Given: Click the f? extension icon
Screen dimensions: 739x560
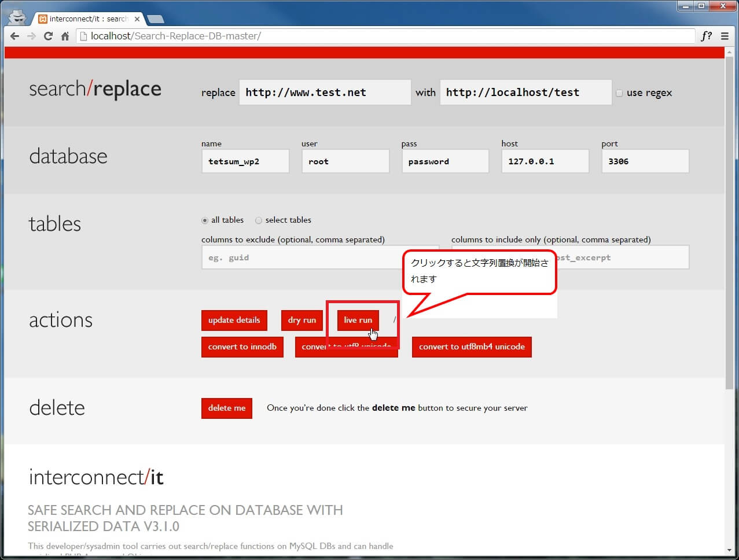Looking at the screenshot, I should click(x=706, y=36).
